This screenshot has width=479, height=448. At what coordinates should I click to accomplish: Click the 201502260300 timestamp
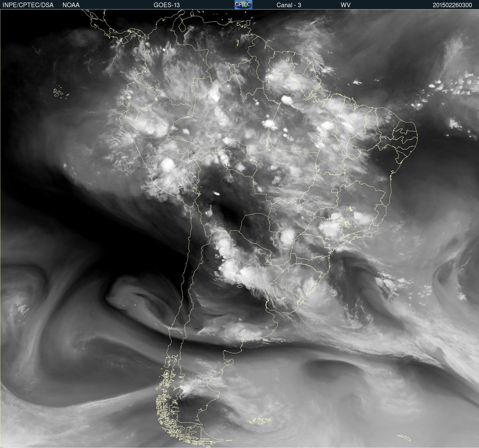point(452,5)
